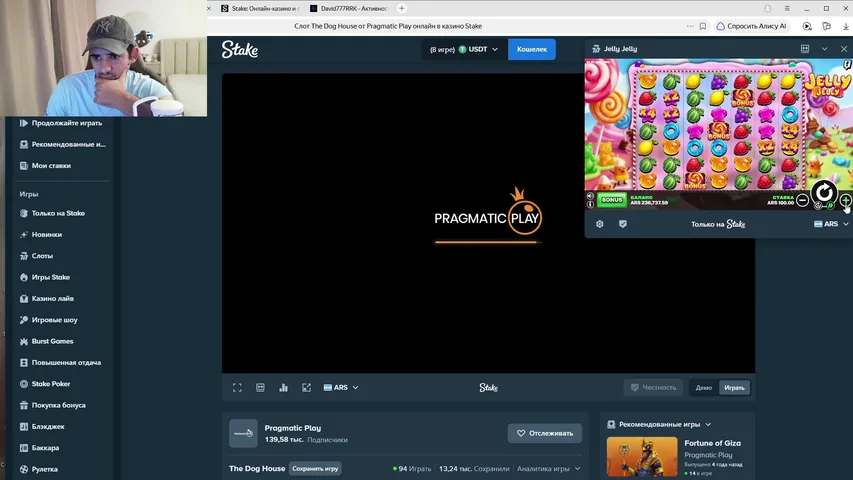
Task: Open browser downloads icon
Action: click(846, 26)
